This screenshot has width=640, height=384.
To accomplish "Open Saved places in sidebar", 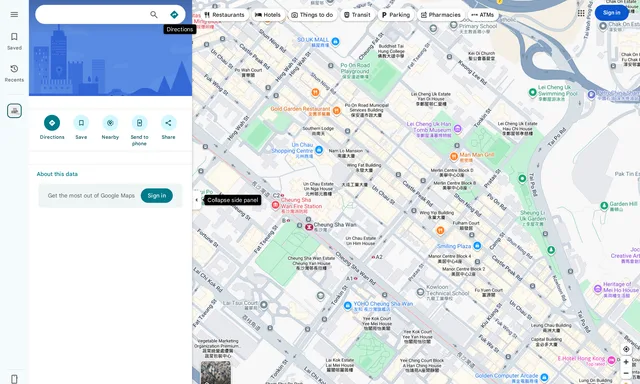I will [14, 41].
